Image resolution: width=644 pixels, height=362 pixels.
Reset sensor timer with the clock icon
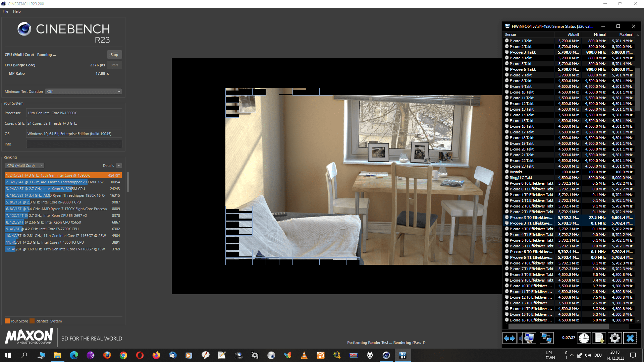tap(584, 338)
